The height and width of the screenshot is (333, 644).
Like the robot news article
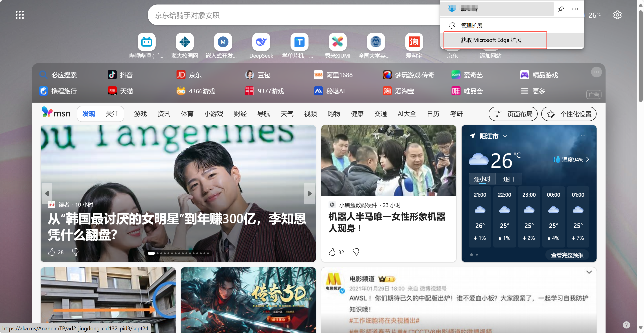coord(332,252)
